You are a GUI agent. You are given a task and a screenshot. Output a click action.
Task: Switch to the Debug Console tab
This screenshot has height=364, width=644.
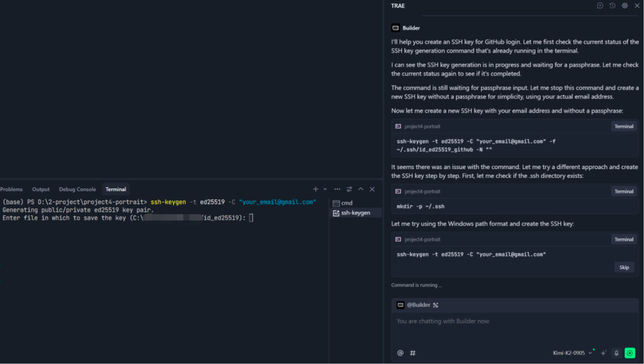click(77, 189)
